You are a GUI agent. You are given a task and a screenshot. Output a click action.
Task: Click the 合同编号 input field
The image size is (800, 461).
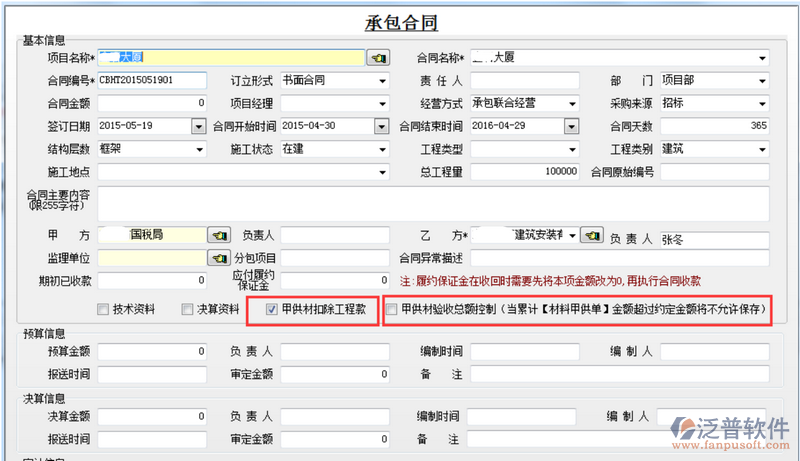[152, 81]
